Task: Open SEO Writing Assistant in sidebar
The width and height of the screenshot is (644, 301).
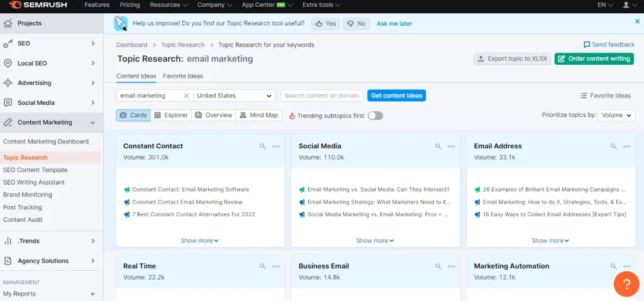Action: [34, 182]
